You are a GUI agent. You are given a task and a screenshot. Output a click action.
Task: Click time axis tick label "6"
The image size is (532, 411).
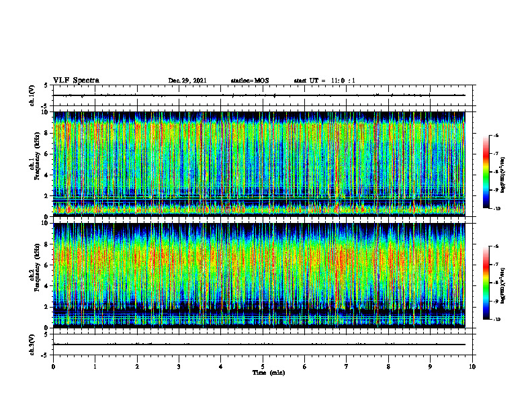[304, 367]
